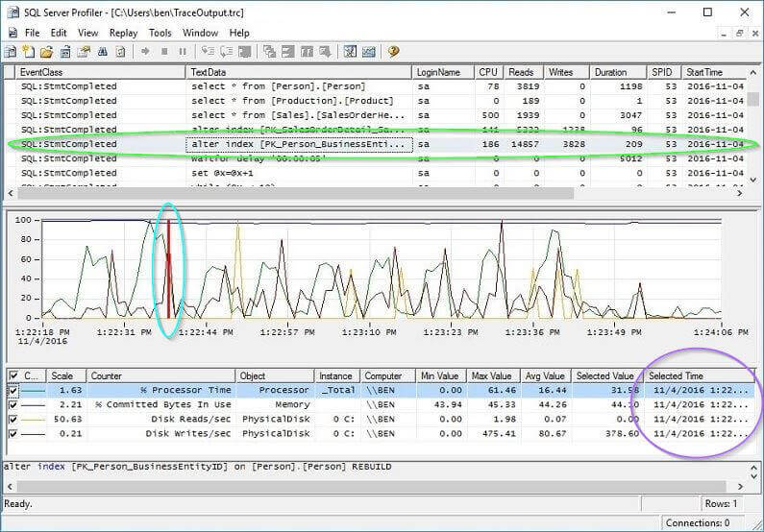Image resolution: width=764 pixels, height=532 pixels.
Task: Click the Open Trace Table toolbar icon
Action: click(65, 52)
